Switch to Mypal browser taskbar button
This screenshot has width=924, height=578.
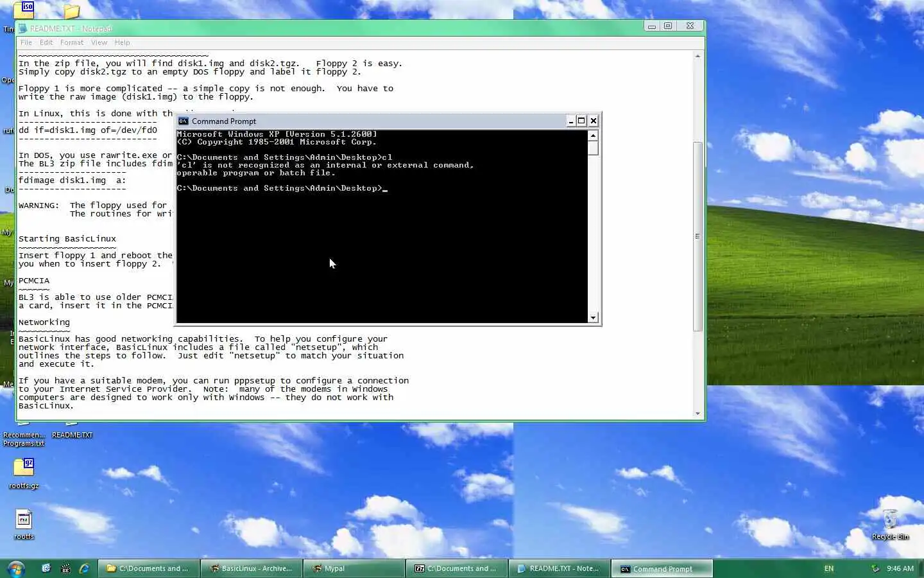point(354,568)
